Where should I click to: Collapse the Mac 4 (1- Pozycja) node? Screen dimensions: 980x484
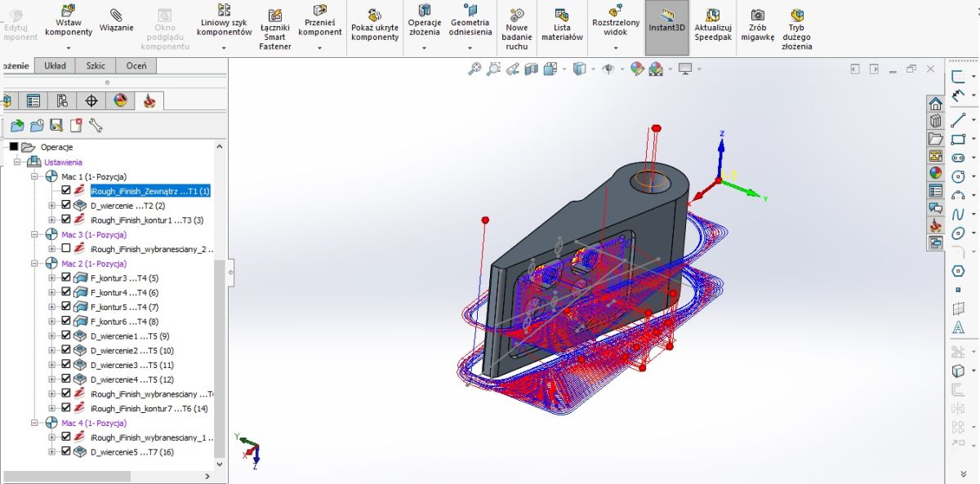click(x=36, y=423)
